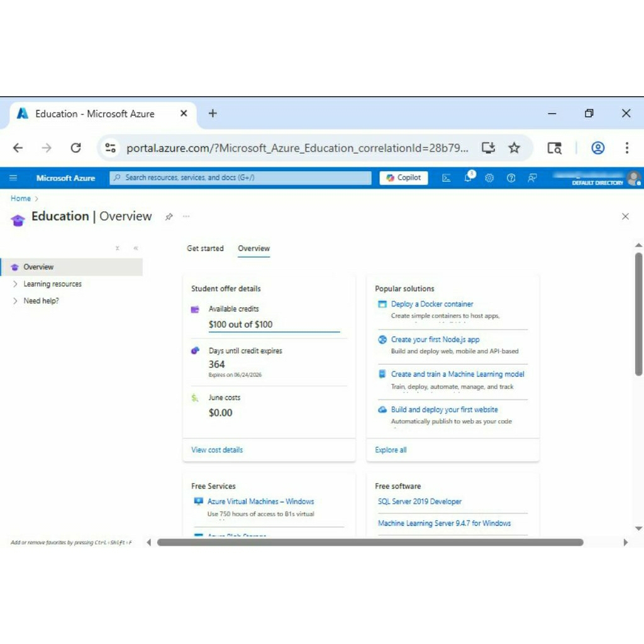Image resolution: width=644 pixels, height=644 pixels.
Task: Open the help question mark icon
Action: coord(511,178)
